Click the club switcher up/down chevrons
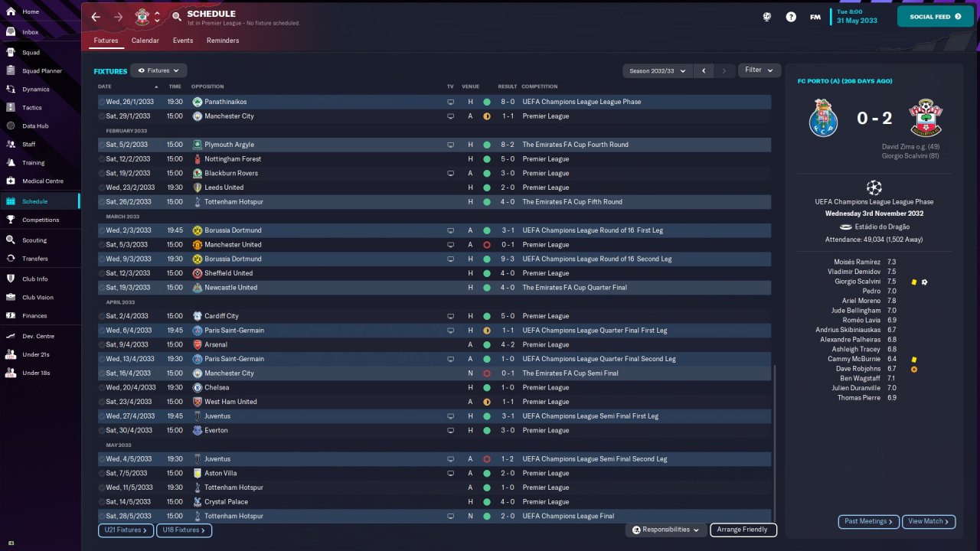Screen dimensions: 980x551 (x=157, y=17)
